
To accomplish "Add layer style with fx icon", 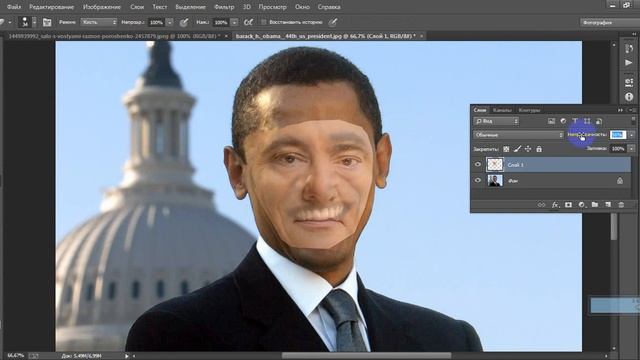I will coord(555,205).
